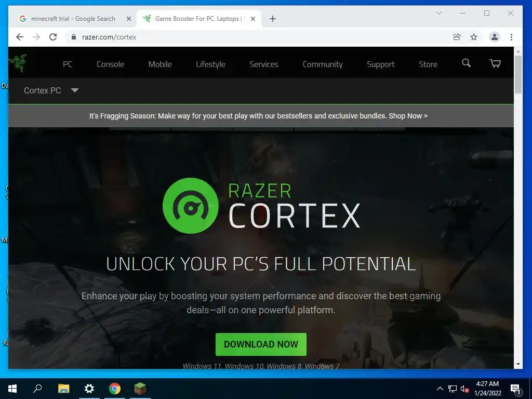Open the Mobile menu

point(160,64)
